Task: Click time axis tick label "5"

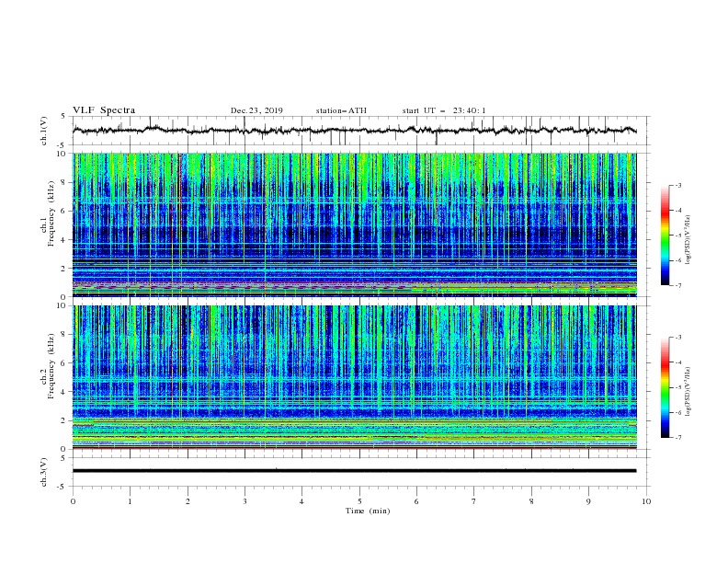Action: [x=359, y=501]
